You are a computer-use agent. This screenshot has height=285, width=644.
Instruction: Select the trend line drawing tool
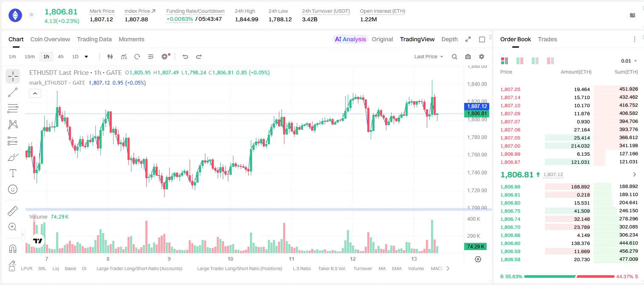(13, 92)
